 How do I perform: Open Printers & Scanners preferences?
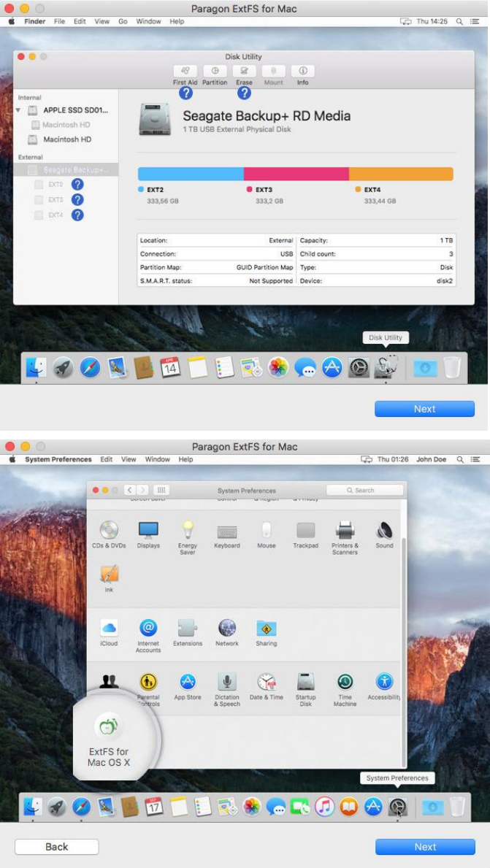point(345,530)
